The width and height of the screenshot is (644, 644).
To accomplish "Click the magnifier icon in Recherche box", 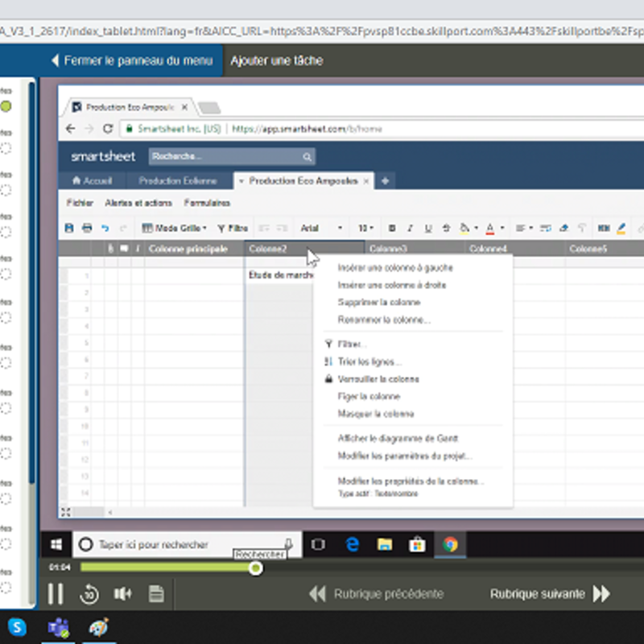I will 307,157.
